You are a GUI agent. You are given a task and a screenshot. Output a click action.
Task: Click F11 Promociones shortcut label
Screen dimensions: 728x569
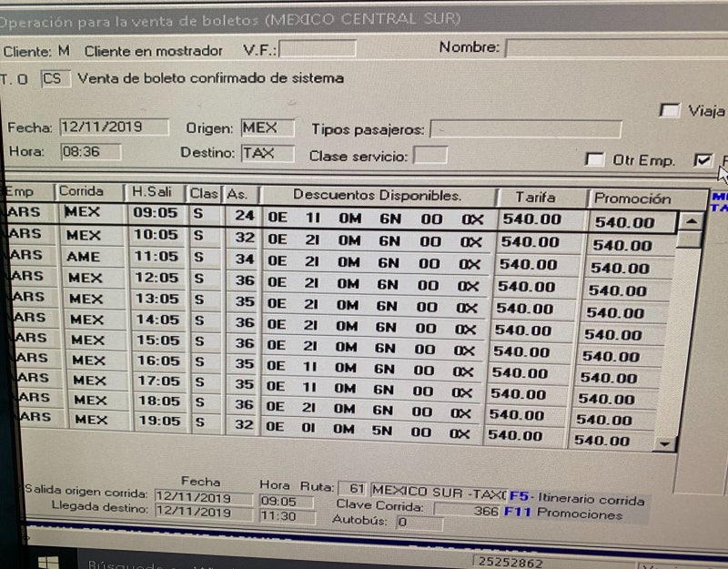pyautogui.click(x=562, y=513)
